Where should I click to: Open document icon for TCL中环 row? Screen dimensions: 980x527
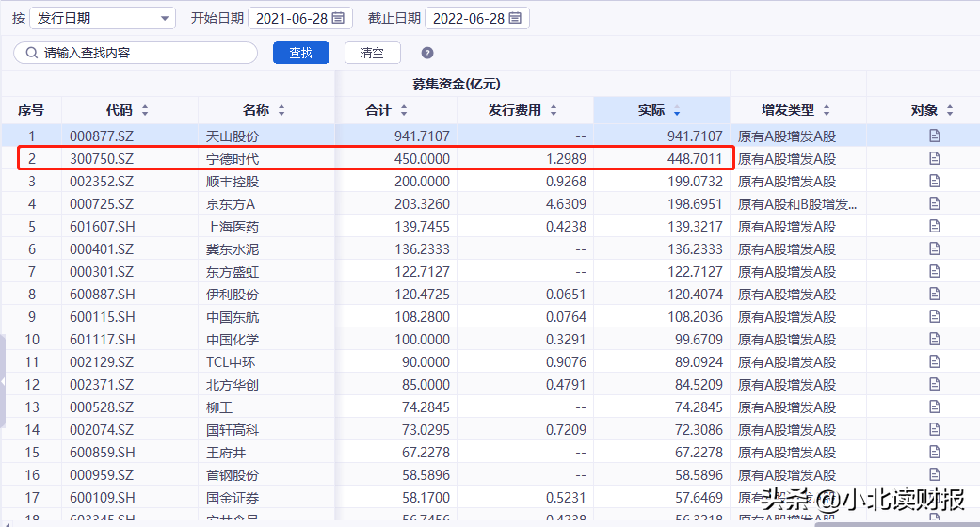(935, 361)
